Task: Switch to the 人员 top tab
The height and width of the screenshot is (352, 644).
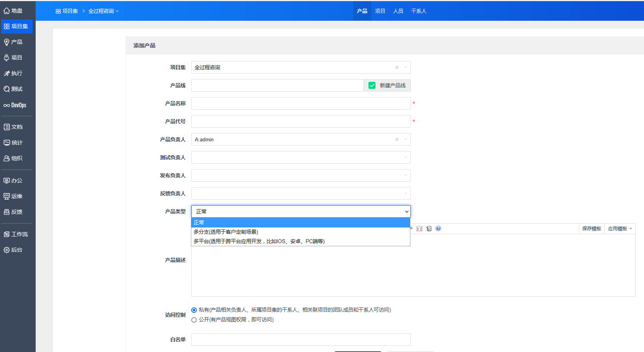Action: tap(398, 11)
